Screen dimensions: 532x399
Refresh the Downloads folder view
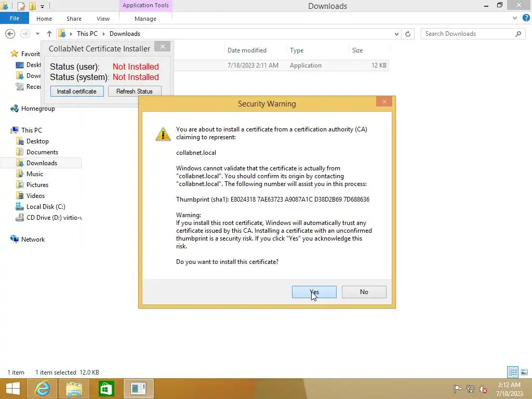click(408, 34)
